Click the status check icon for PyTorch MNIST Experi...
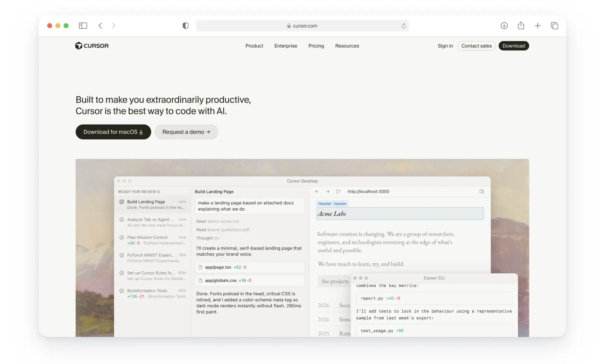This screenshot has width=605, height=364. coord(122,255)
